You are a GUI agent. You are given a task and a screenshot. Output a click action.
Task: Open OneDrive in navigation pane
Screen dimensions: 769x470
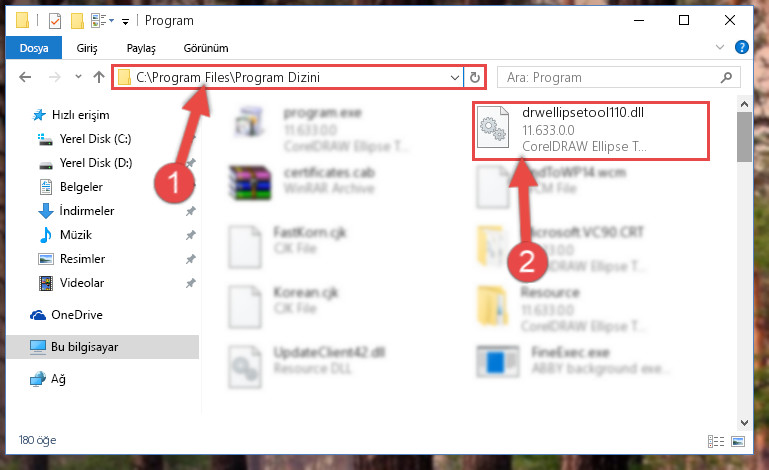point(77,315)
